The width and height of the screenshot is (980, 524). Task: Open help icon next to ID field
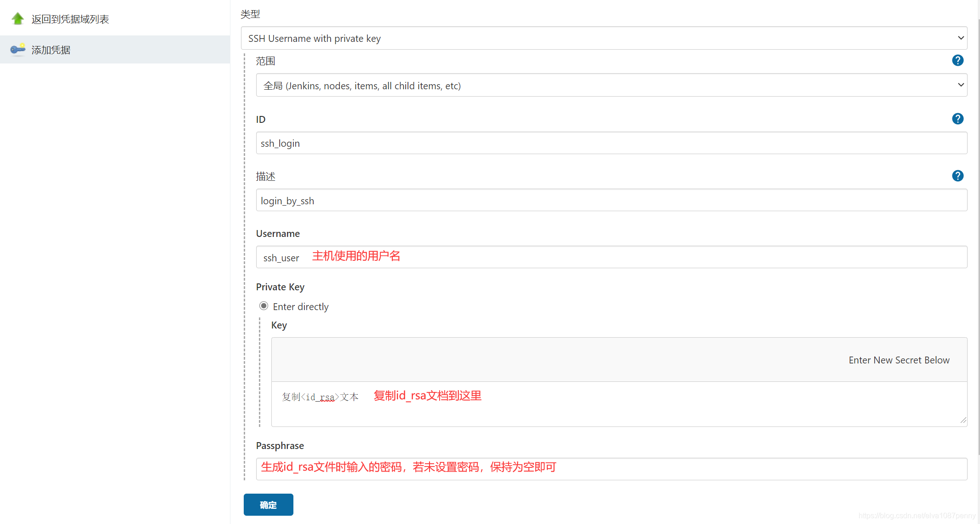[957, 119]
